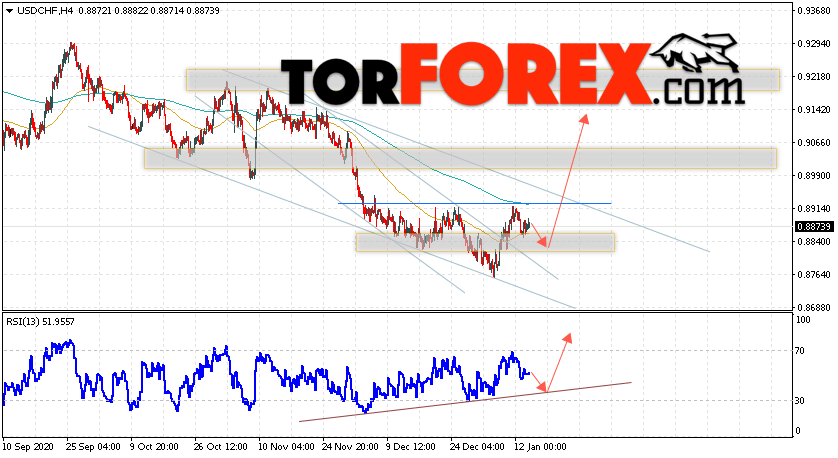Click the 0.90660 price axis label

tap(814, 143)
